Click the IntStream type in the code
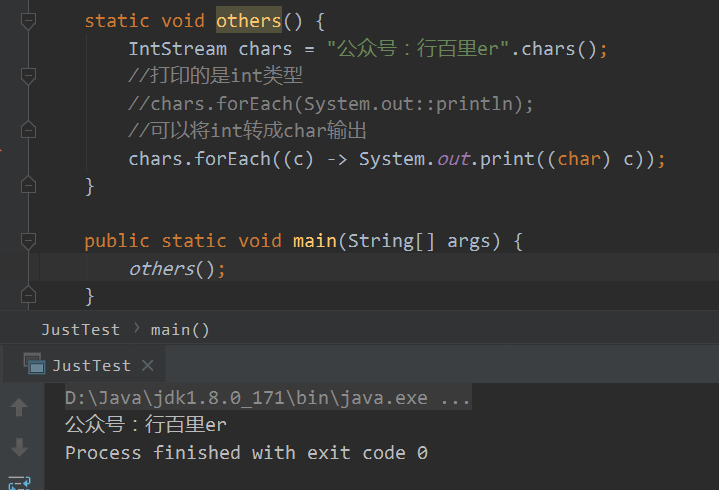Image resolution: width=719 pixels, height=490 pixels. click(x=177, y=49)
